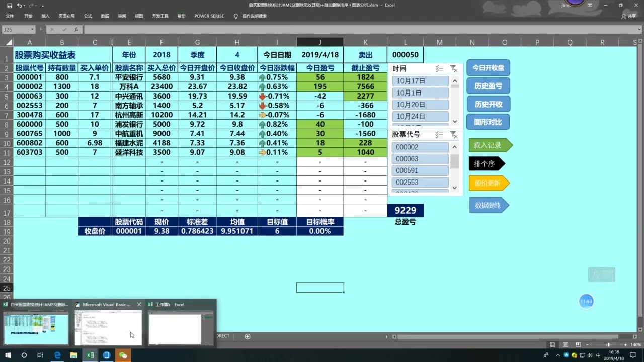Click the 历史开收 button
The width and height of the screenshot is (644, 362).
point(488,104)
